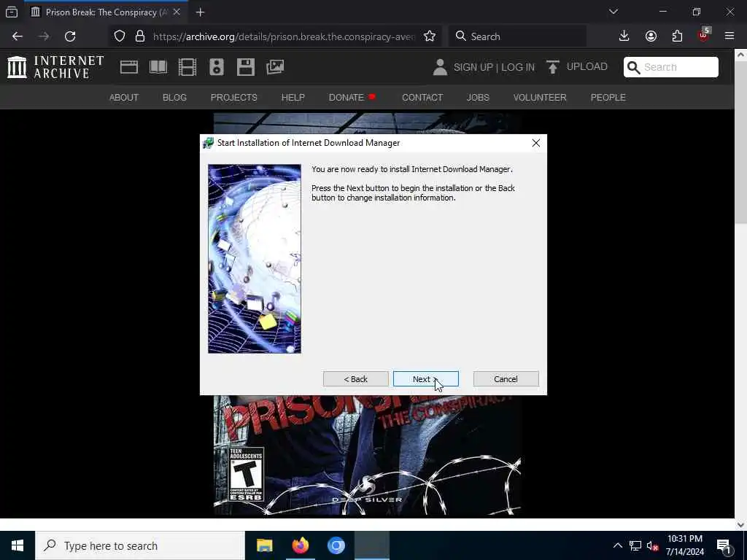747x560 pixels.
Task: Go Back in the installer dialog
Action: point(355,379)
